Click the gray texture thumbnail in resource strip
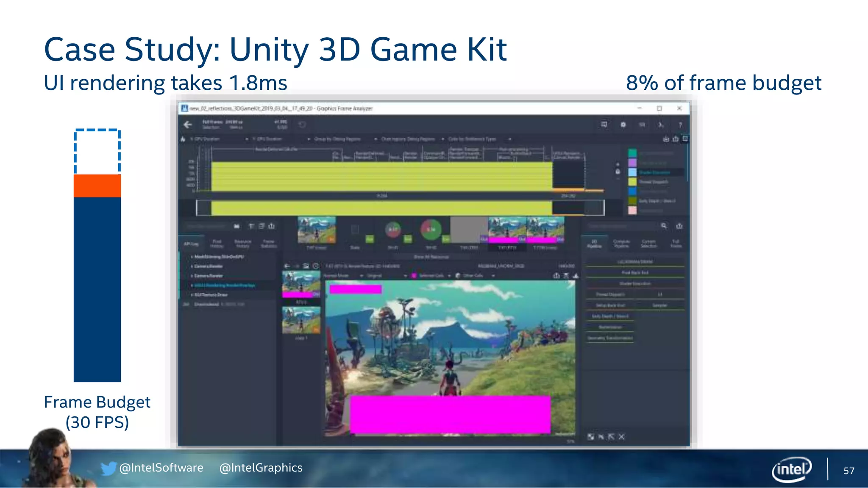Screen dimensions: 868x488 tap(469, 230)
